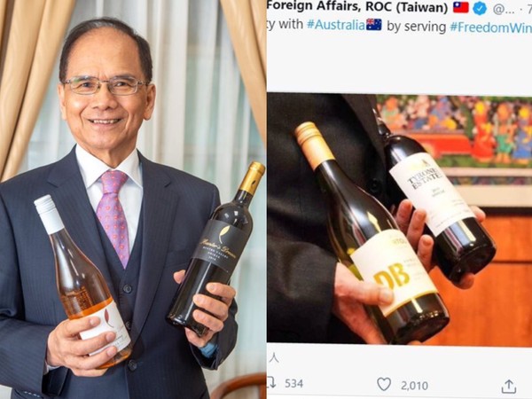532x399 pixels.
Task: Click the tweet timestamp after the handle
Action: [x=528, y=10]
